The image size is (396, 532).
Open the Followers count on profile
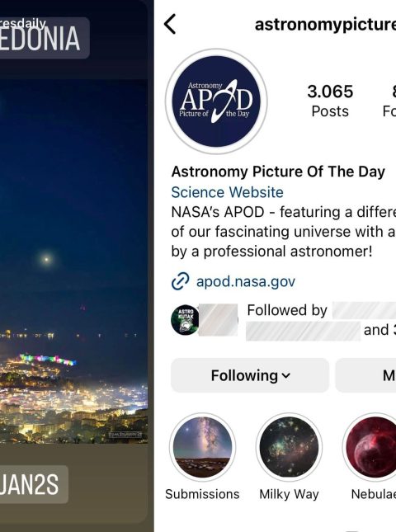(x=389, y=101)
